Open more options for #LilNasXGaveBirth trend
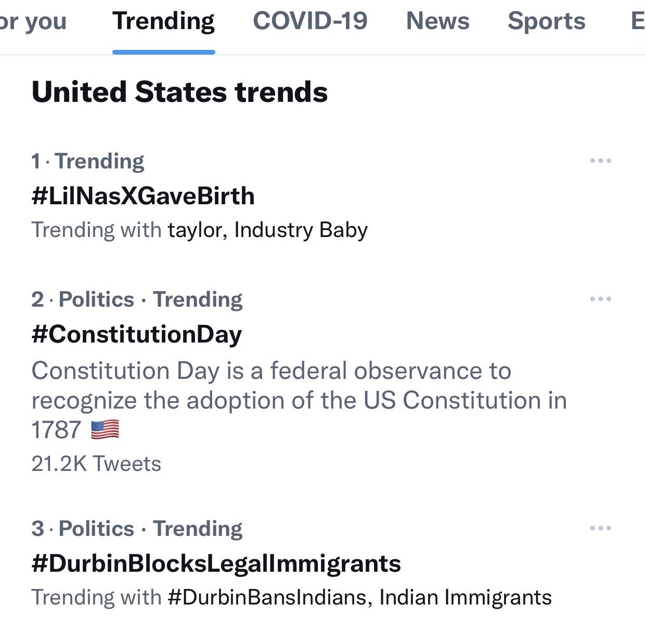Viewport: 646px width, 644px height. (600, 161)
